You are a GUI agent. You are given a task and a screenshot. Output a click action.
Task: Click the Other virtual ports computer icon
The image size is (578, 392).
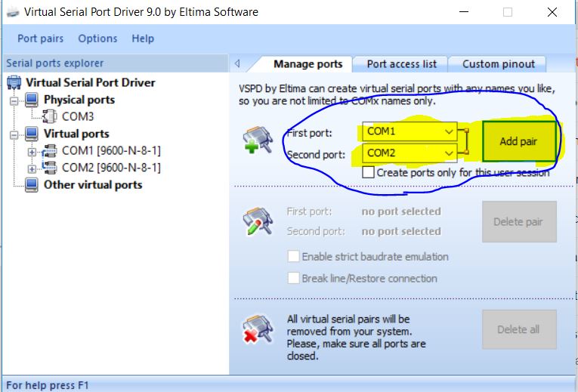(32, 185)
